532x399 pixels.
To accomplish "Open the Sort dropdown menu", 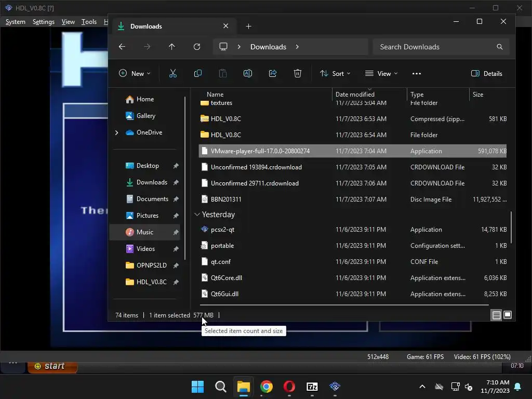I will point(335,73).
